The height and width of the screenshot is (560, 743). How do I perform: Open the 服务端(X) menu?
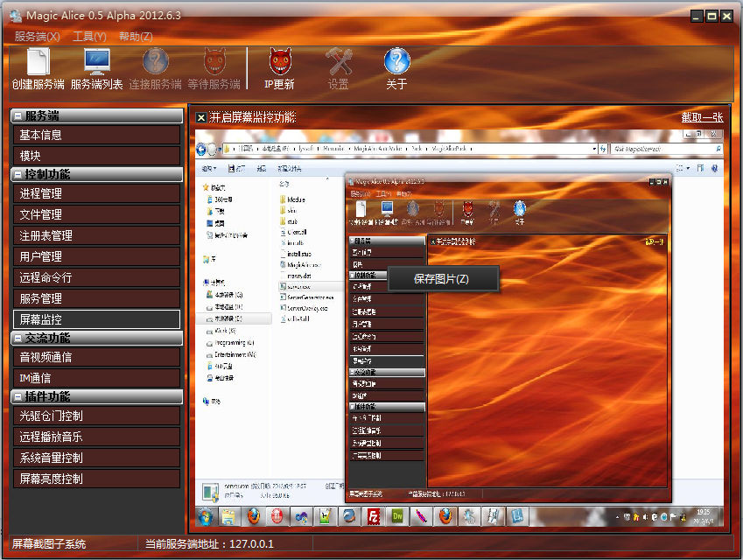pyautogui.click(x=37, y=37)
